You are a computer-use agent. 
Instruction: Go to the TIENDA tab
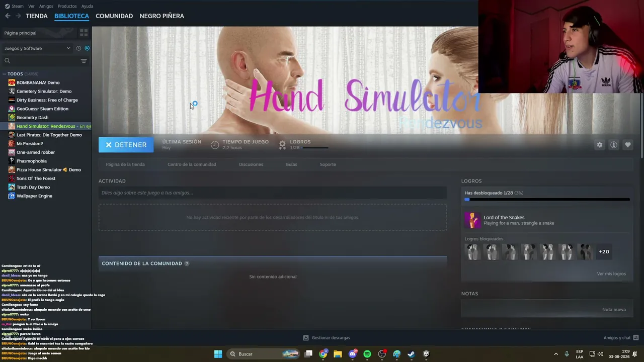click(x=37, y=16)
